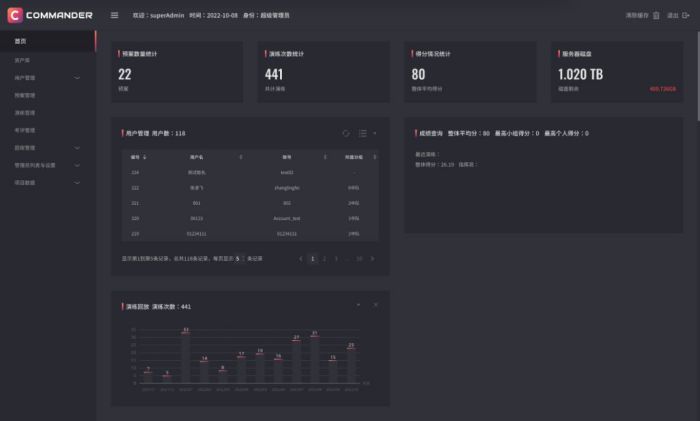Click the Commander logo icon
The image size is (700, 421).
tap(15, 15)
